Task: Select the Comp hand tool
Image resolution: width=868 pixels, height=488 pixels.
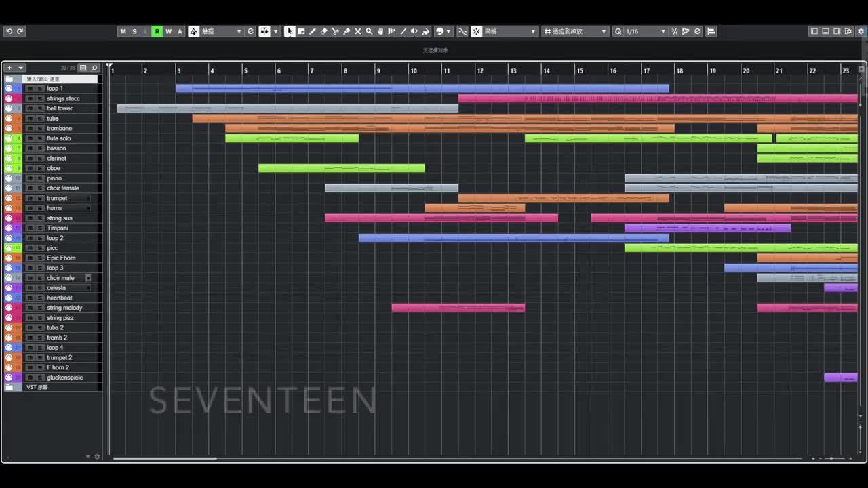Action: (380, 31)
